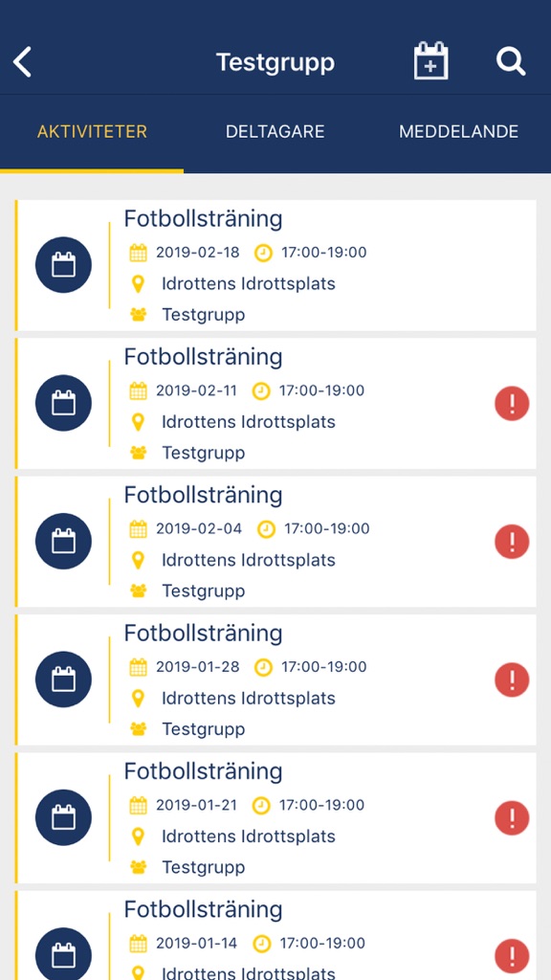Viewport: 551px width, 980px height.
Task: Open Fotbollsträning activity dated 2019-02-18
Action: [275, 265]
